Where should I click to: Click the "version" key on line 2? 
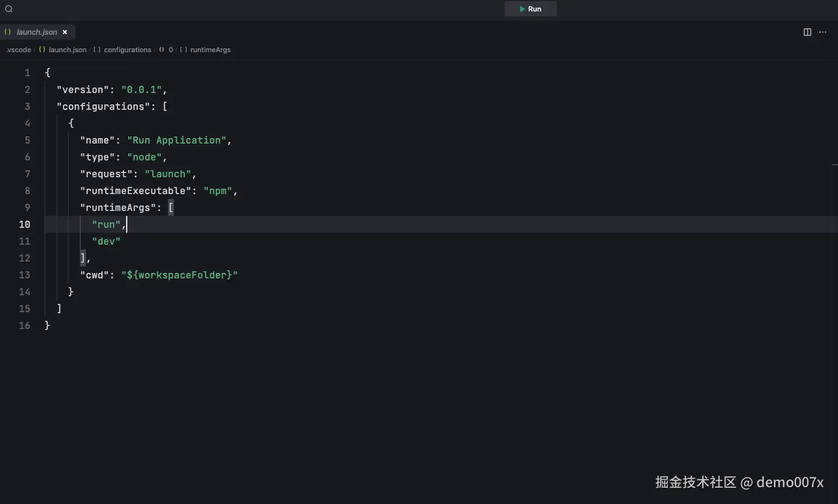(83, 90)
